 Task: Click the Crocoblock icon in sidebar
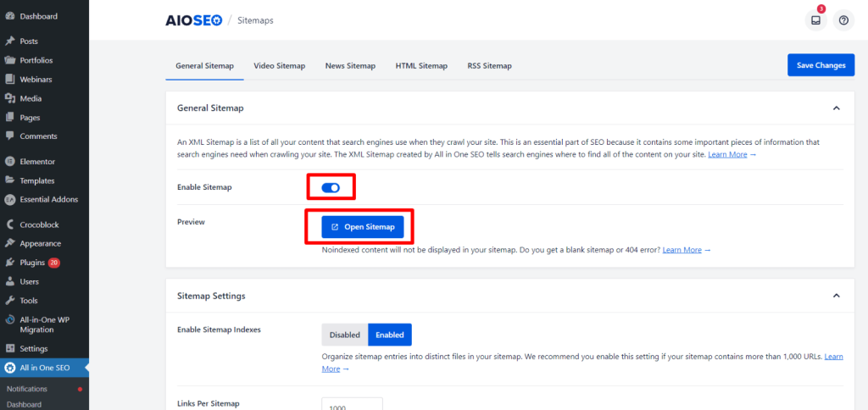click(9, 224)
